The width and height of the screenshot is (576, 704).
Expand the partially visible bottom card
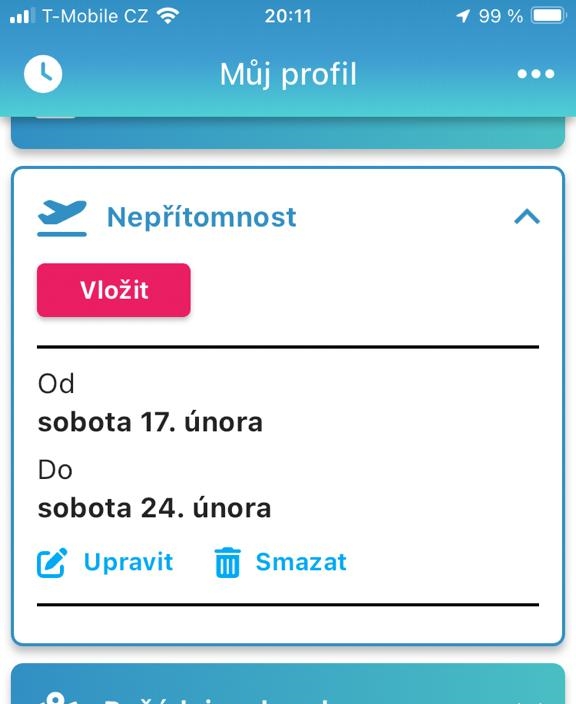tap(288, 683)
